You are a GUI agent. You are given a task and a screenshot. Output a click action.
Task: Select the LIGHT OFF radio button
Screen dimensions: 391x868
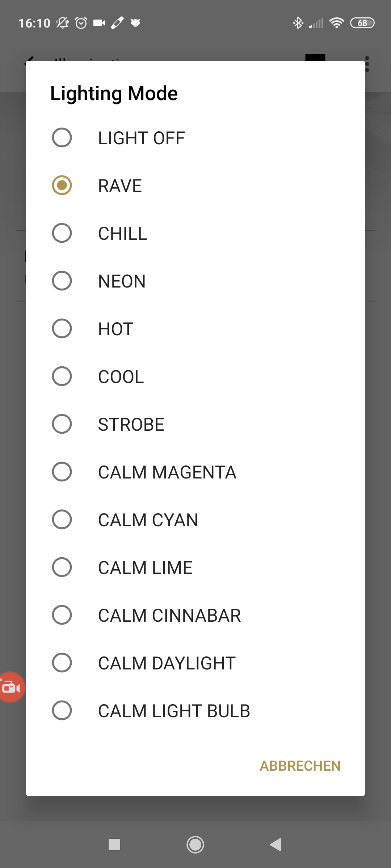tap(62, 138)
